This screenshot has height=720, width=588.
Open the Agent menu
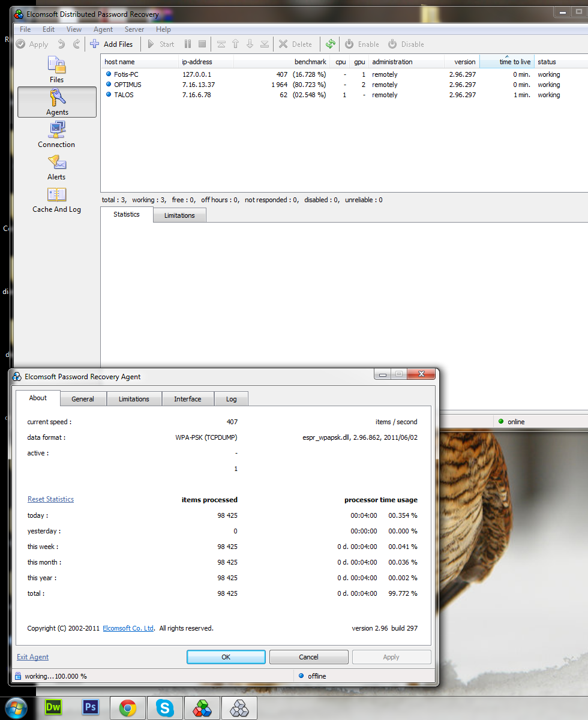103,29
